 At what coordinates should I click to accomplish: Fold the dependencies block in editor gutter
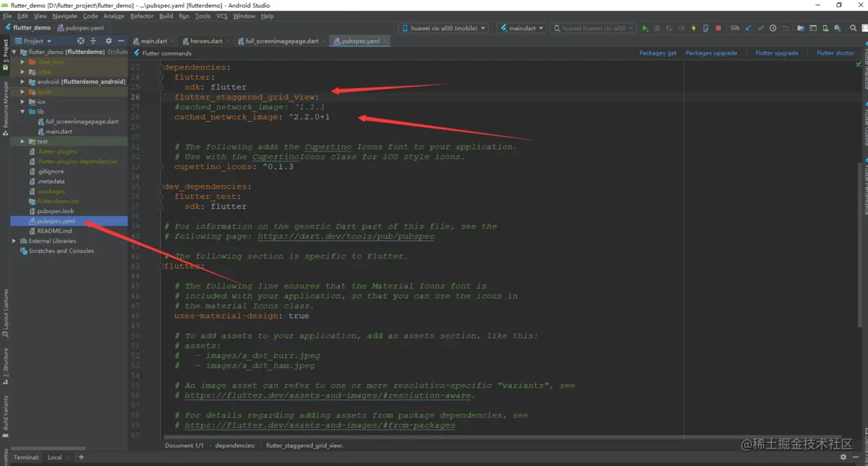coord(160,67)
